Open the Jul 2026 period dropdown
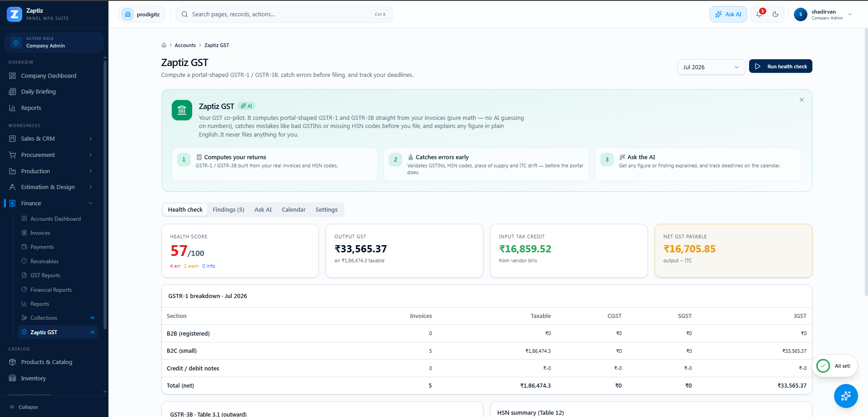 click(x=711, y=67)
